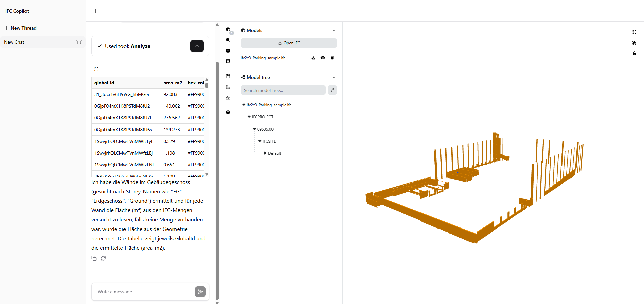
Task: Start a New Thread
Action: pyautogui.click(x=20, y=28)
